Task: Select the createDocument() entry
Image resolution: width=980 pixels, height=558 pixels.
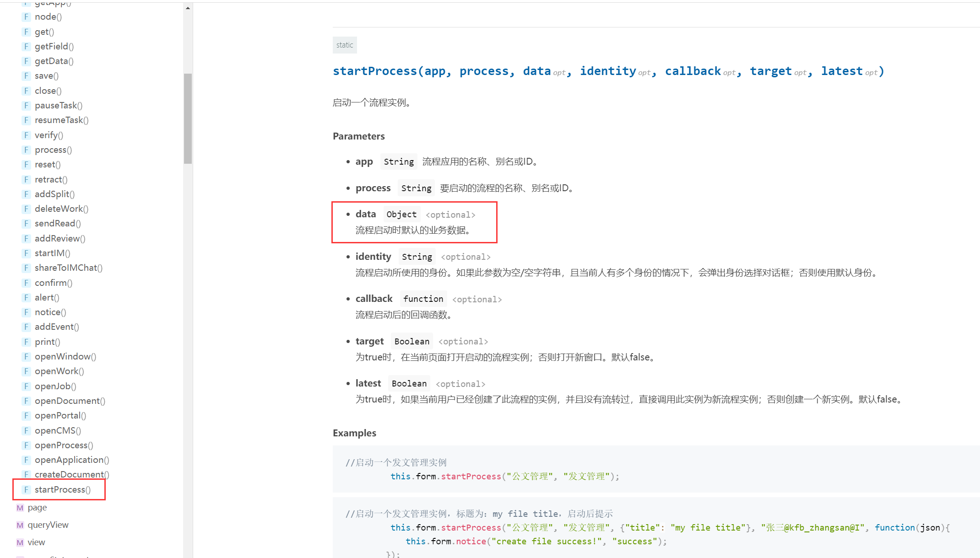Action: pyautogui.click(x=72, y=474)
